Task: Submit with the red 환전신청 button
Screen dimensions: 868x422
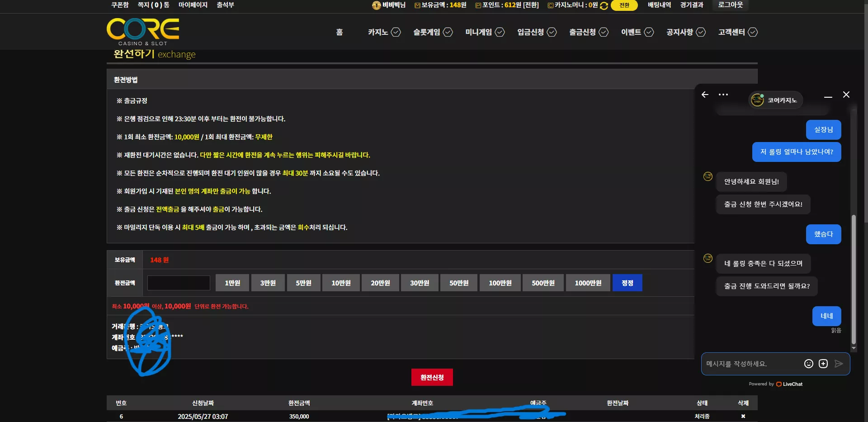Action: 432,377
